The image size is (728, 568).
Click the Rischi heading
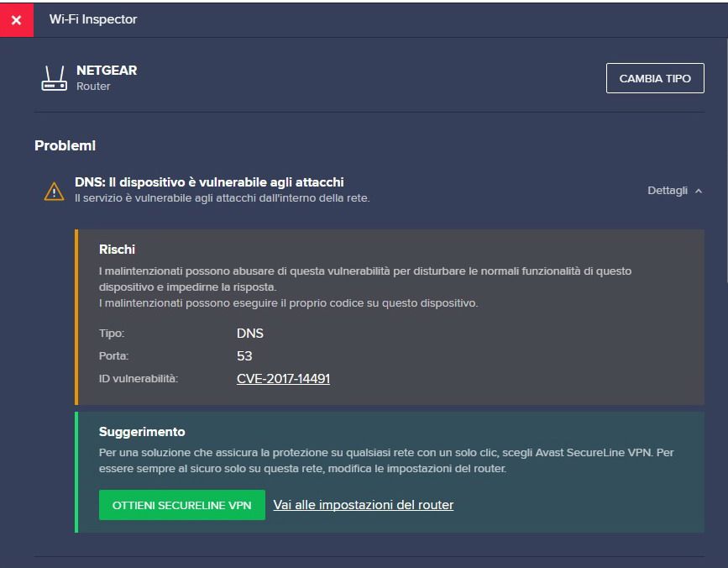click(117, 250)
